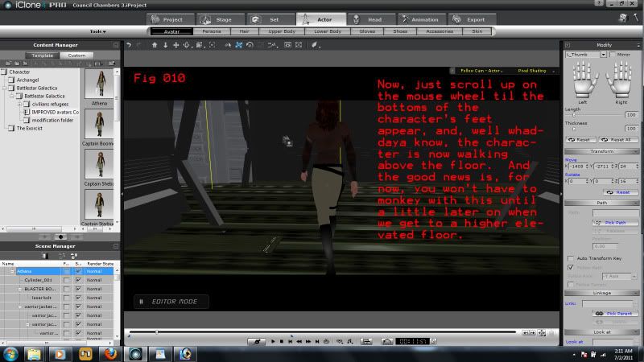Toggle freeze checkbox for Cylinder_001 row
Screen dimensions: 644x362
[67, 280]
